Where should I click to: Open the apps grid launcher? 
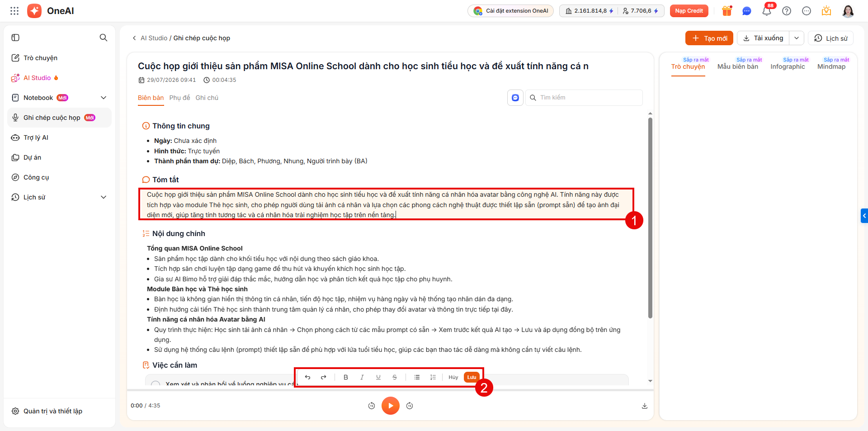(x=14, y=11)
